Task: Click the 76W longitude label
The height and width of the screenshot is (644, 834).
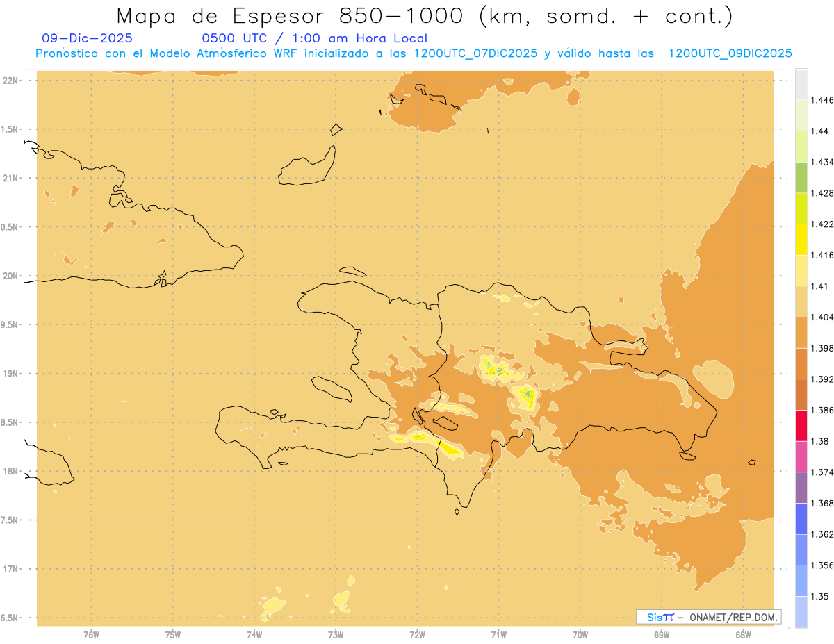Action: click(x=91, y=634)
